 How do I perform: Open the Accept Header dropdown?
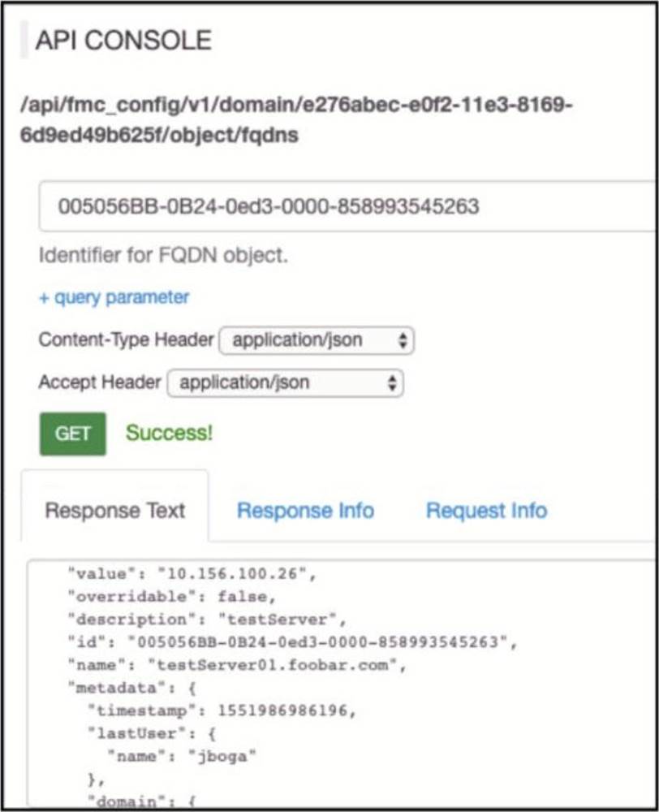click(285, 382)
